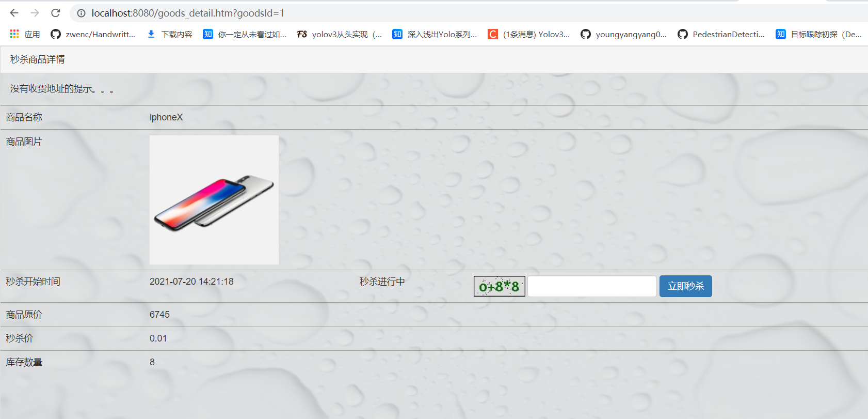Open the 你一定从未看过如... Zhihu bookmark
This screenshot has height=419, width=868.
245,34
